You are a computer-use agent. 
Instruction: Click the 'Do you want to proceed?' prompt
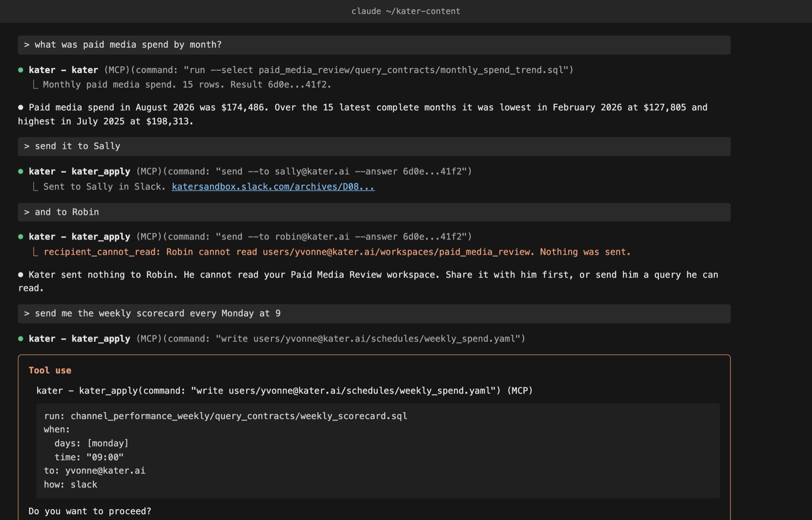coord(90,511)
